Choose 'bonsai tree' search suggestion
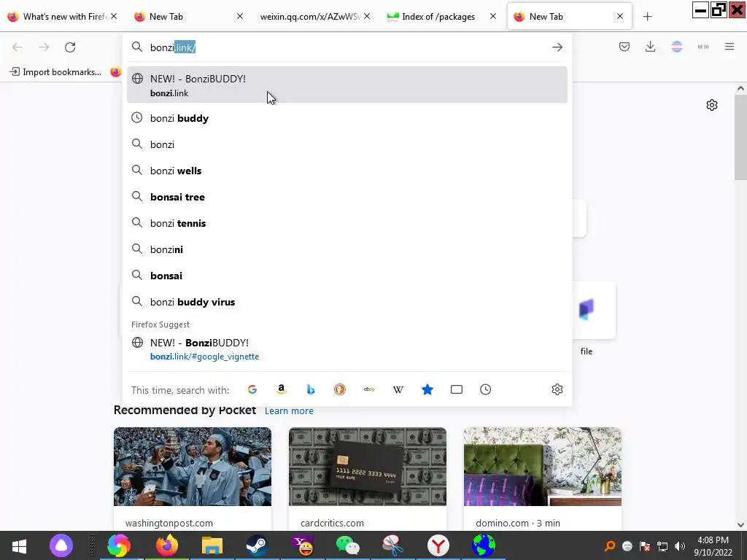Image resolution: width=747 pixels, height=560 pixels. (347, 197)
